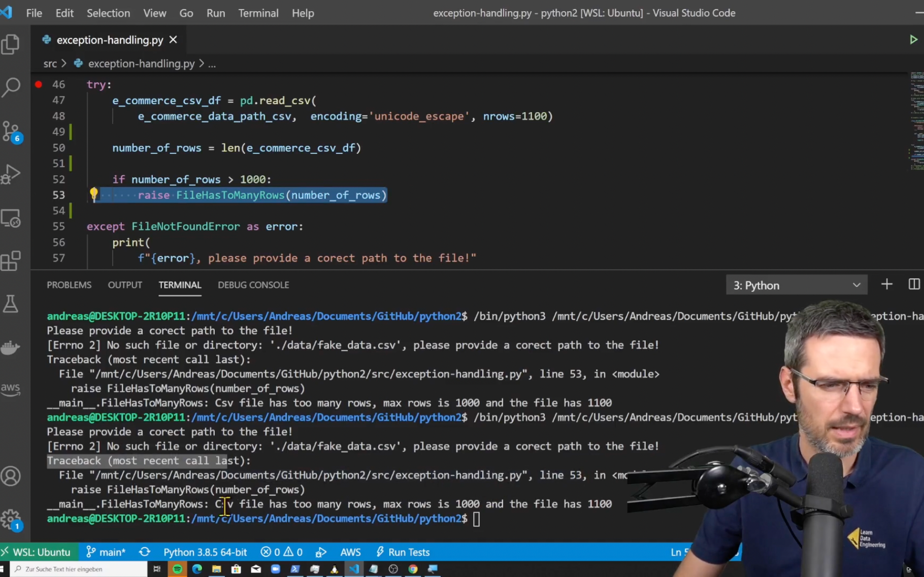Image resolution: width=924 pixels, height=577 pixels.
Task: Synchronize changes via the status bar sync icon
Action: click(x=145, y=552)
